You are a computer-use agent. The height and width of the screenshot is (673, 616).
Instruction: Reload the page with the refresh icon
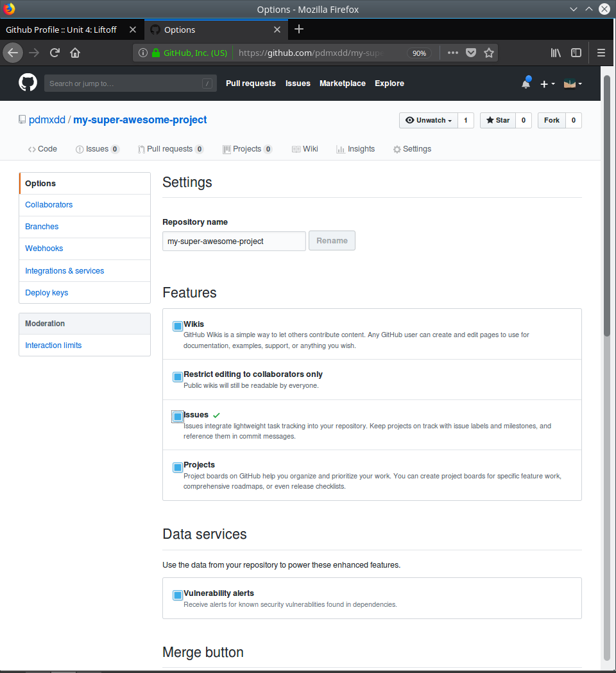[55, 53]
